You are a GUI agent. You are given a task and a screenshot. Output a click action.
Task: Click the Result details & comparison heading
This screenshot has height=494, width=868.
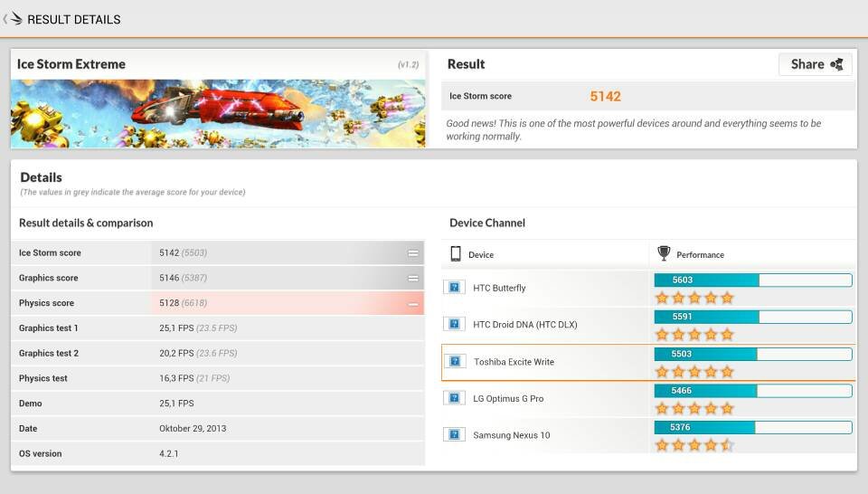pos(86,223)
